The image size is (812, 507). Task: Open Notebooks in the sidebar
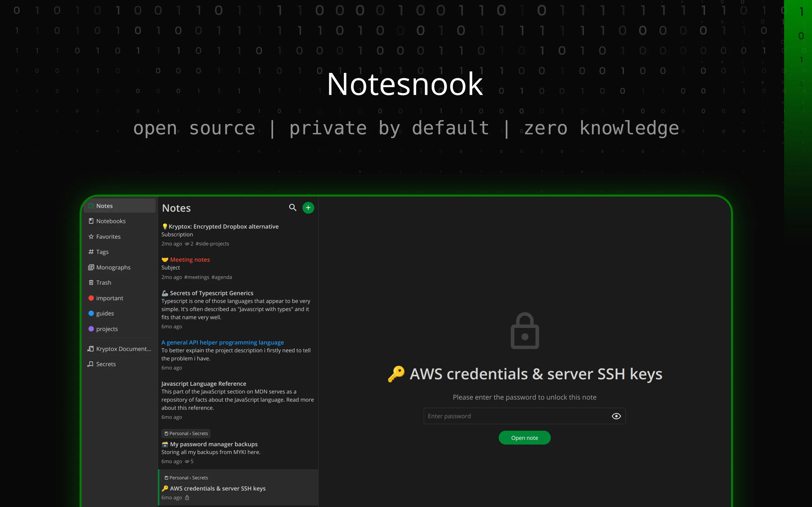tap(111, 221)
